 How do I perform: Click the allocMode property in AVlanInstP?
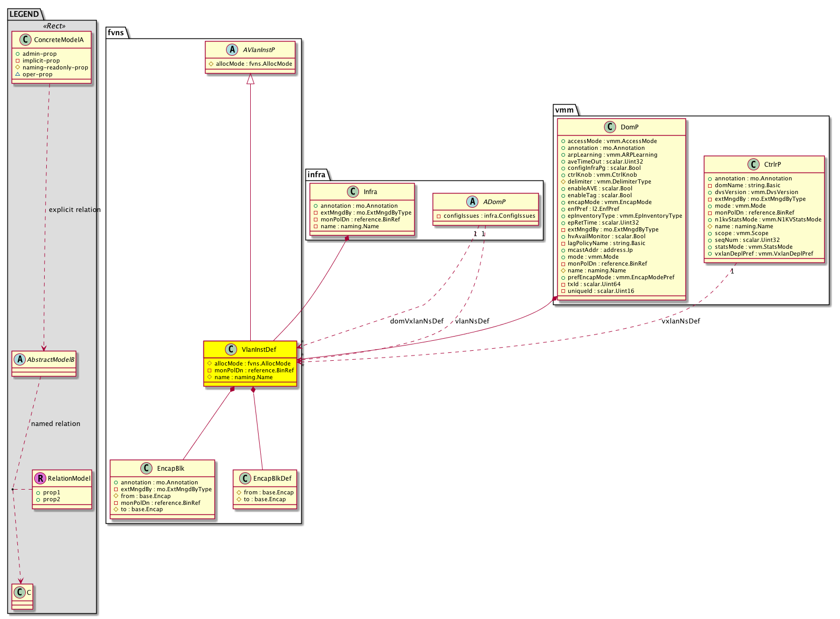point(253,64)
